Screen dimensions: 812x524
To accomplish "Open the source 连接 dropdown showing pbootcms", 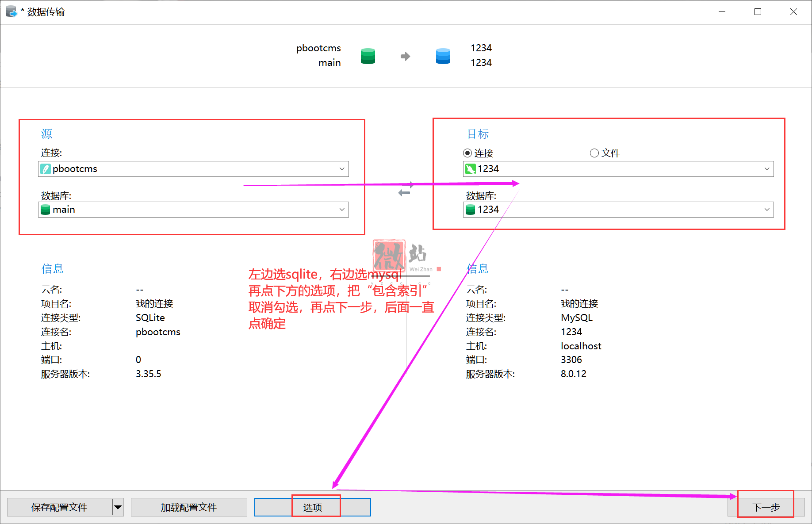I will point(341,168).
